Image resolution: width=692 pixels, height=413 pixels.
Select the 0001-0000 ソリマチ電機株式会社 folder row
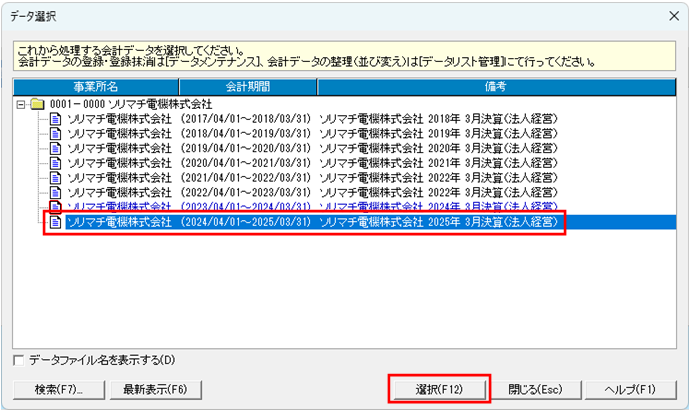131,105
